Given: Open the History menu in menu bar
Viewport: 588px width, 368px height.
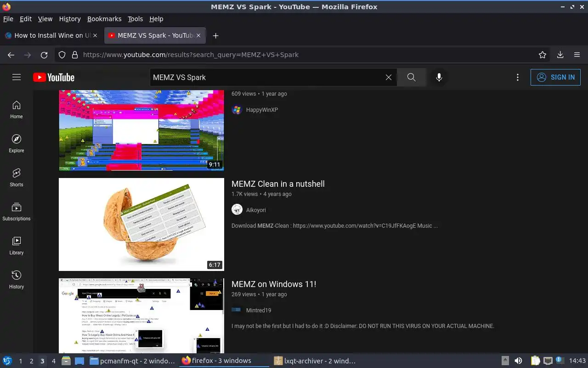Looking at the screenshot, I should pos(70,19).
